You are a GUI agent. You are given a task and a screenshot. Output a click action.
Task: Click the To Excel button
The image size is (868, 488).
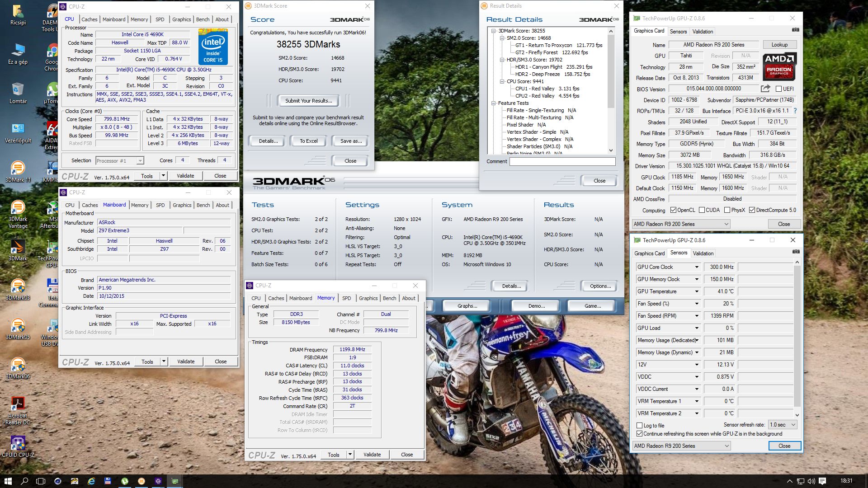pos(308,141)
